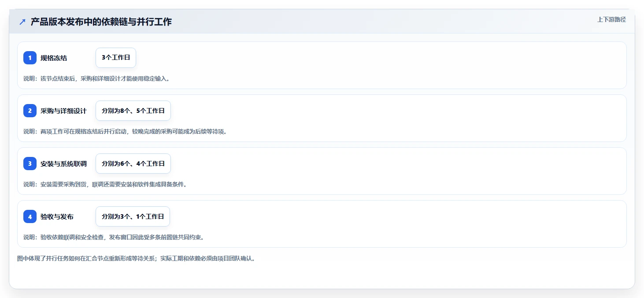This screenshot has height=298, width=644.
Task: Click the arrow icon beside the header title
Action: [22, 22]
